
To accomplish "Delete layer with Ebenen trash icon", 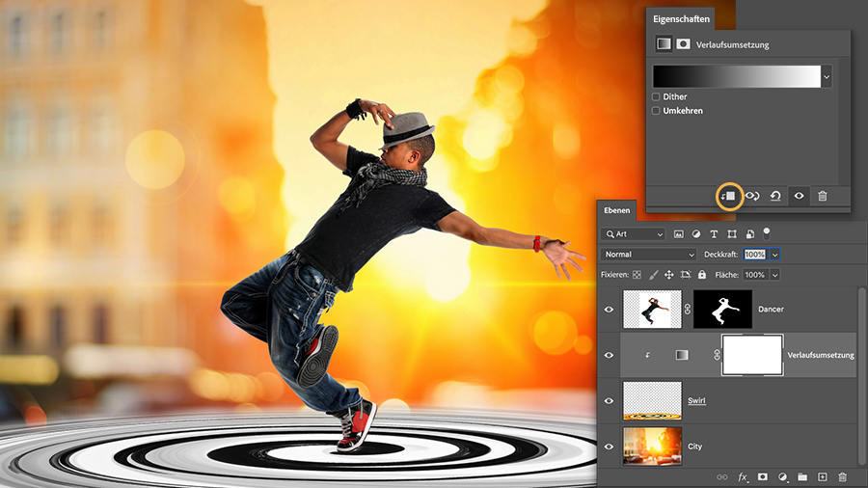I will (x=843, y=477).
